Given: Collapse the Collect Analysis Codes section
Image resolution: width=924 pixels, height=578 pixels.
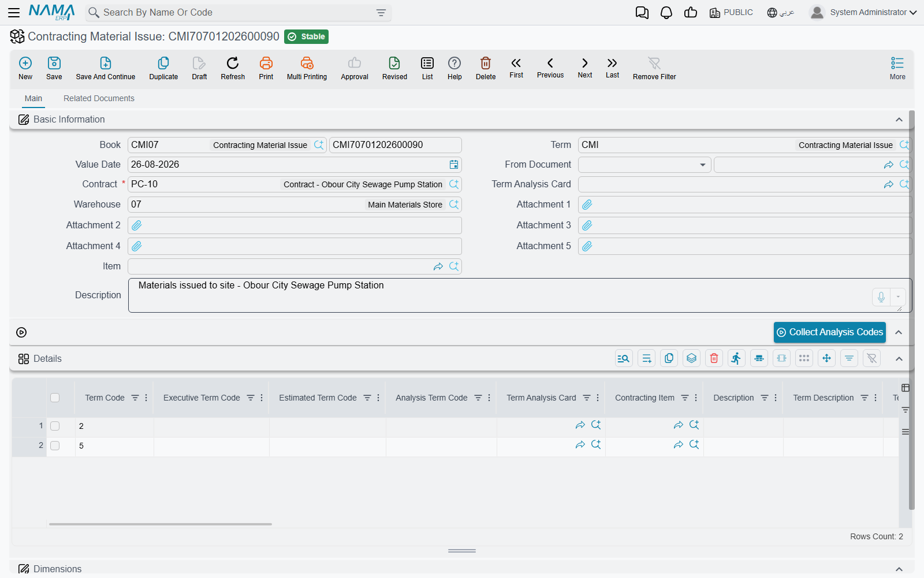Looking at the screenshot, I should [899, 332].
